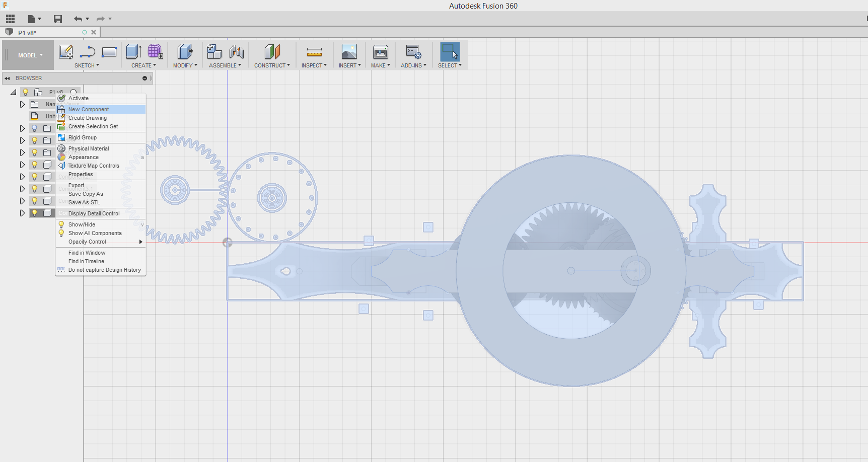Expand the Named Views folder
Viewport: 868px width, 462px height.
tap(22, 104)
